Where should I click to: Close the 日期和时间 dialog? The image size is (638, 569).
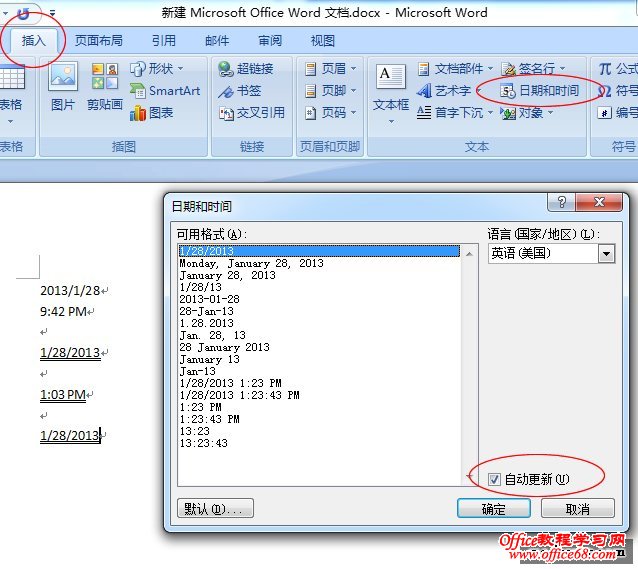click(x=599, y=202)
